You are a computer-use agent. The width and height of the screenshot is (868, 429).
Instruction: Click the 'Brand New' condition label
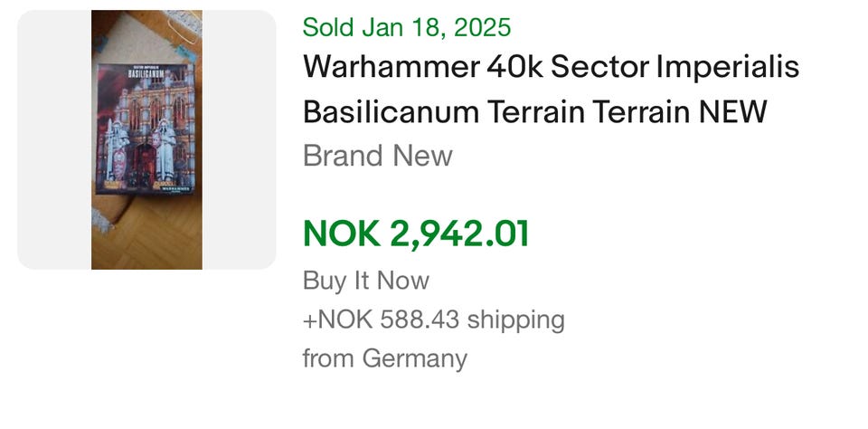click(377, 156)
